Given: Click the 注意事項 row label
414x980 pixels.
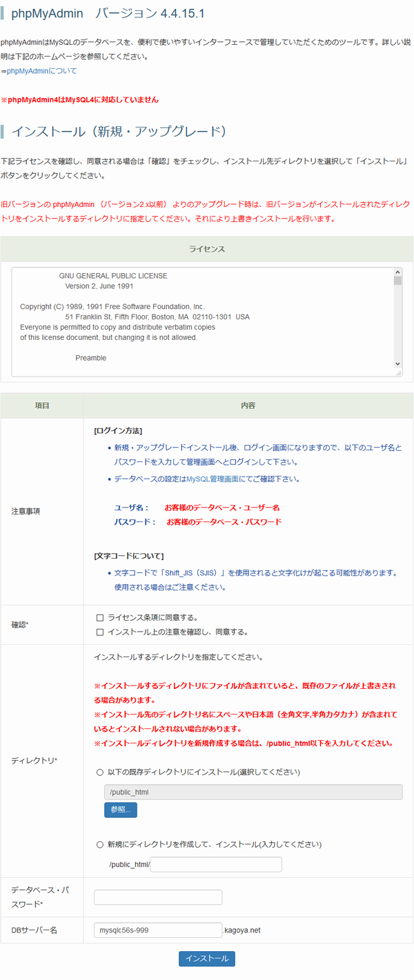Looking at the screenshot, I should pos(26,512).
